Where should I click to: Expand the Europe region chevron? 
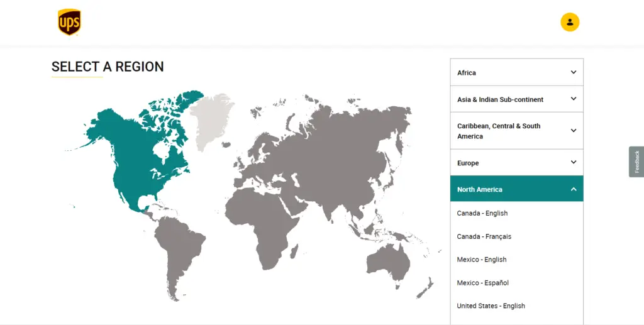pyautogui.click(x=574, y=162)
